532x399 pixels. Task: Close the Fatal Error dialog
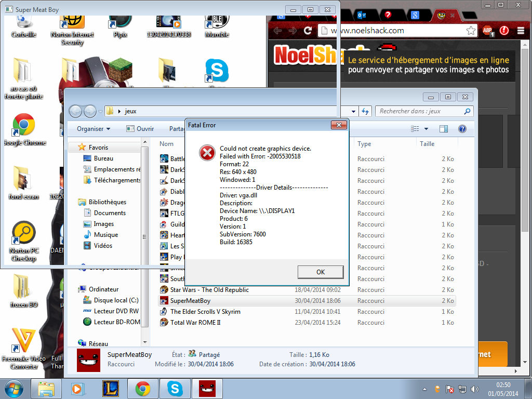click(x=339, y=125)
